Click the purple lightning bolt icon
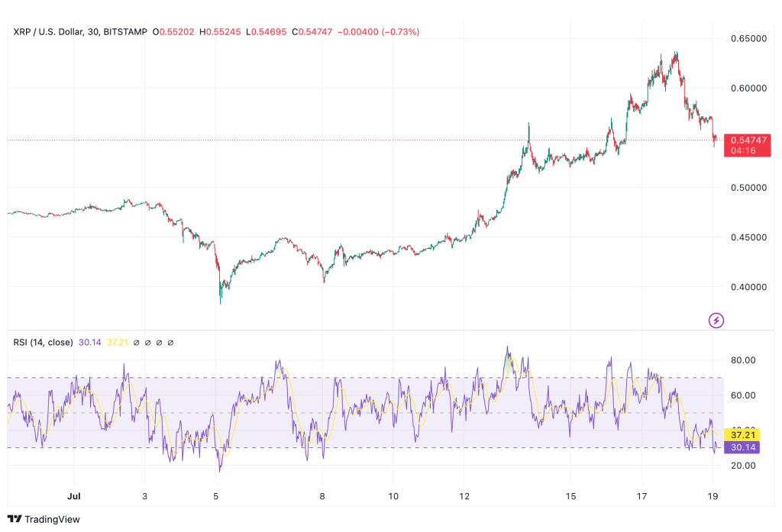The width and height of the screenshot is (782, 532). click(716, 321)
